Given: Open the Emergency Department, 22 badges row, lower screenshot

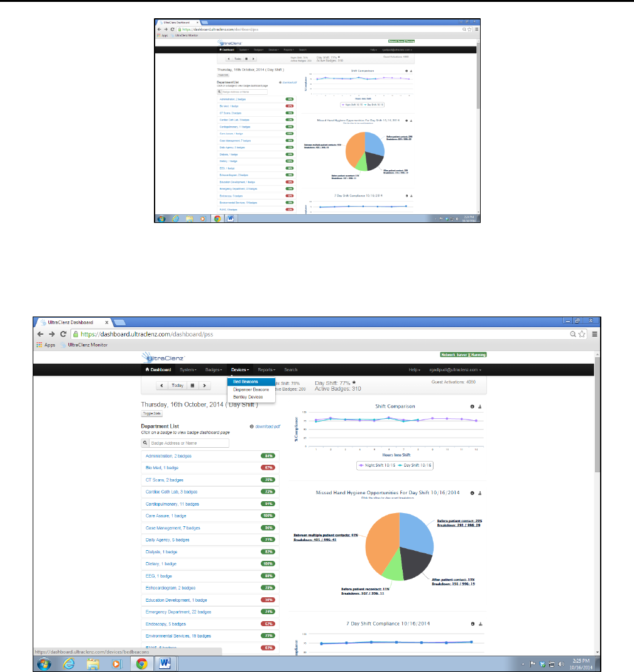Looking at the screenshot, I should tap(210, 612).
